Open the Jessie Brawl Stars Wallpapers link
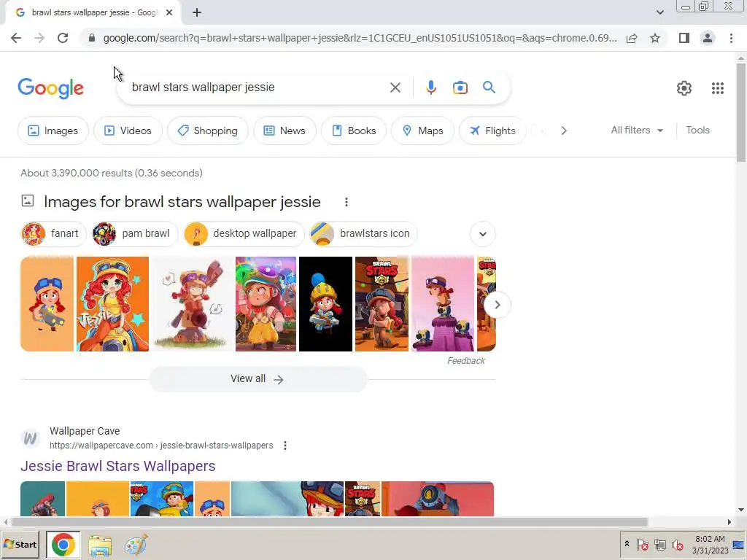 click(x=117, y=466)
